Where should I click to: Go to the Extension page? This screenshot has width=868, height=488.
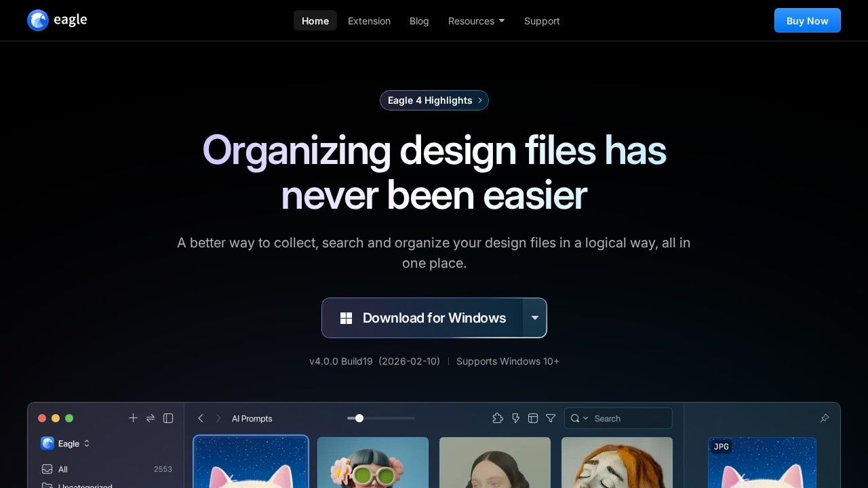pos(369,21)
